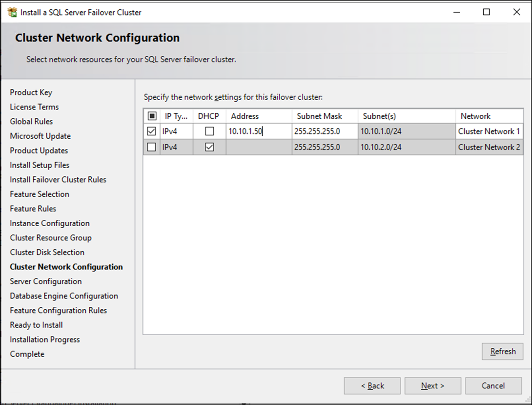The width and height of the screenshot is (532, 405).
Task: Select the Global Rules step
Action: coord(31,122)
